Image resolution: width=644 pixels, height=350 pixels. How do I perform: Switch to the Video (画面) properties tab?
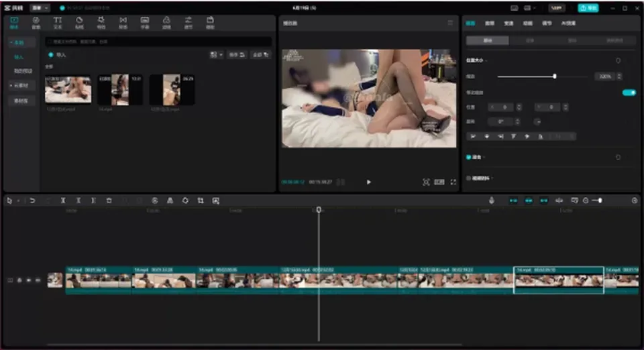(470, 23)
